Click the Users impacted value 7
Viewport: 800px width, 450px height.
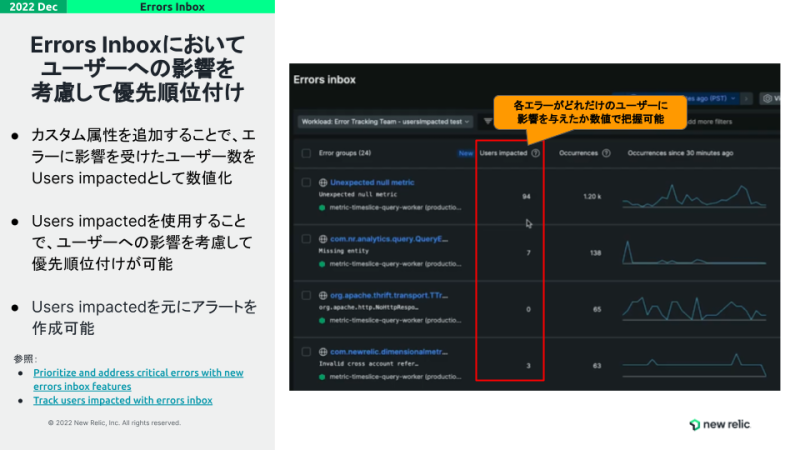pyautogui.click(x=529, y=253)
